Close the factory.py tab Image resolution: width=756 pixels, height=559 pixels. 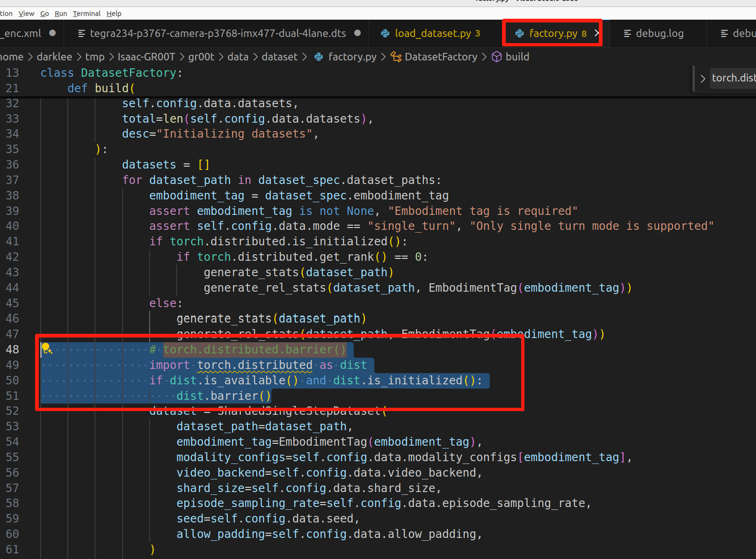pos(597,33)
